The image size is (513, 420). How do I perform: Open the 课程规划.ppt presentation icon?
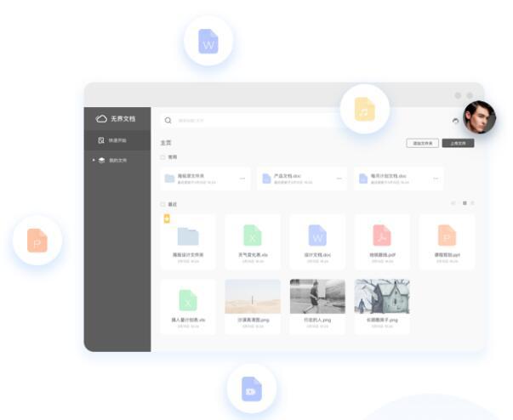447,236
